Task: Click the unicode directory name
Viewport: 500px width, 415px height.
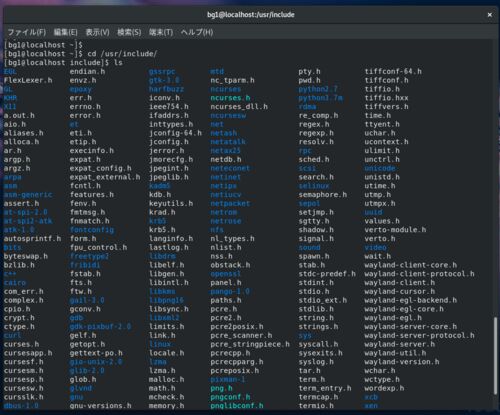Action: pos(380,168)
